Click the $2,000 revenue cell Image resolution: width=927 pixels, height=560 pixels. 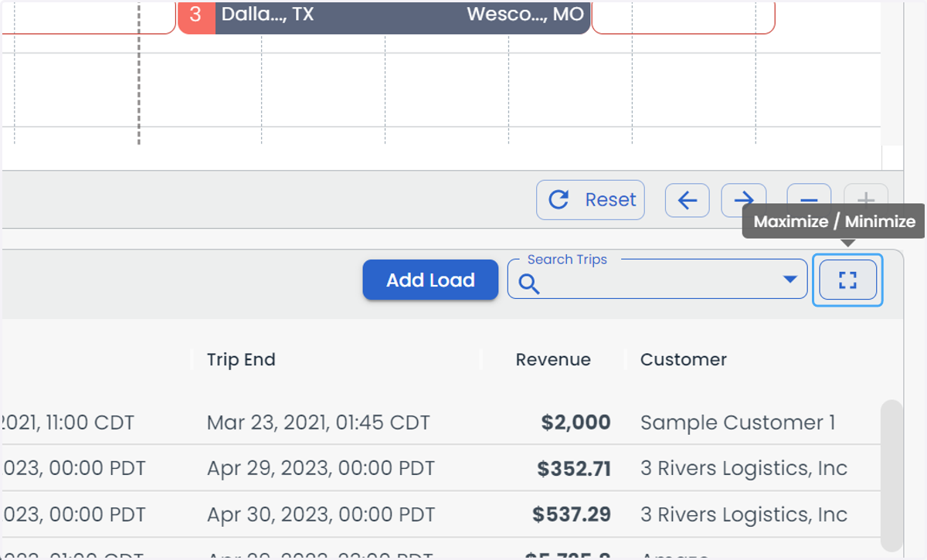tap(576, 423)
